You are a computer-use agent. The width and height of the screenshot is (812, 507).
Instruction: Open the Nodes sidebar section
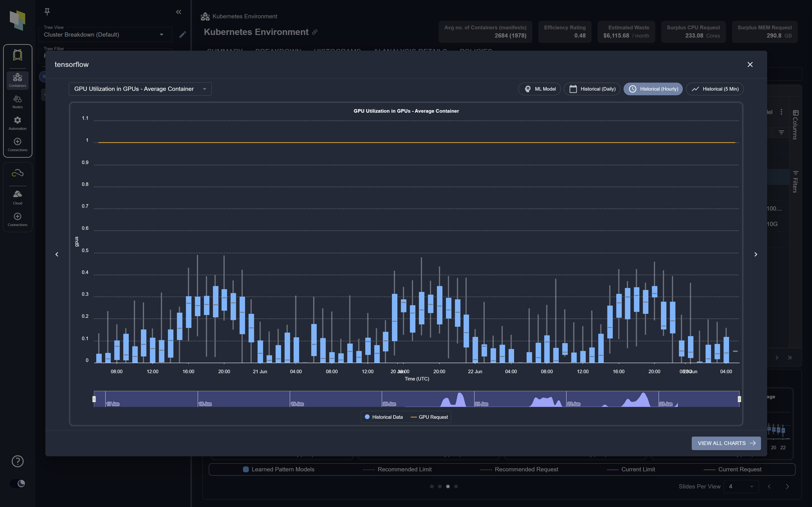(x=17, y=102)
